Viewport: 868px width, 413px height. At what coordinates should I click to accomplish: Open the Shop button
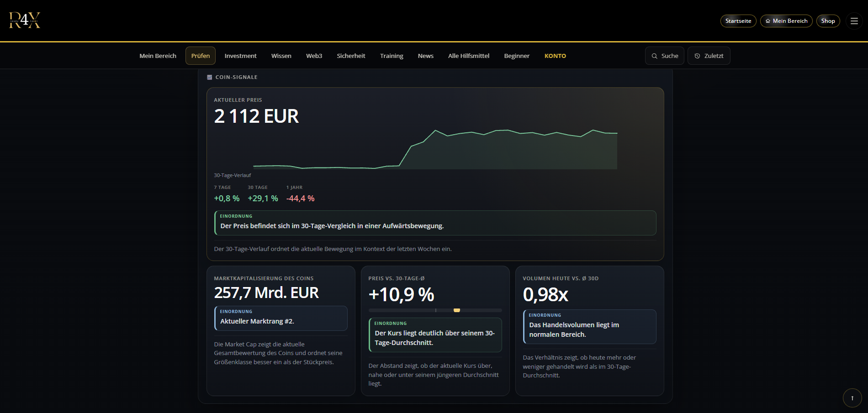point(828,21)
